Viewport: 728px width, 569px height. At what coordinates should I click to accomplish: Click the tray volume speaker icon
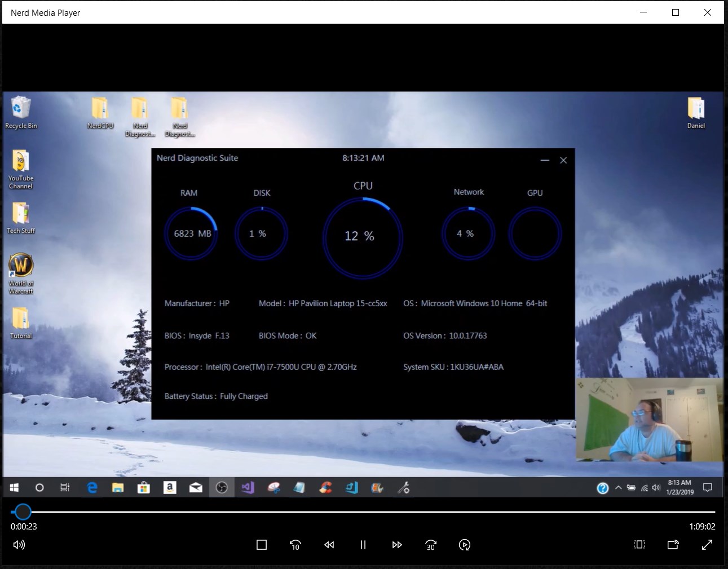[x=656, y=488]
